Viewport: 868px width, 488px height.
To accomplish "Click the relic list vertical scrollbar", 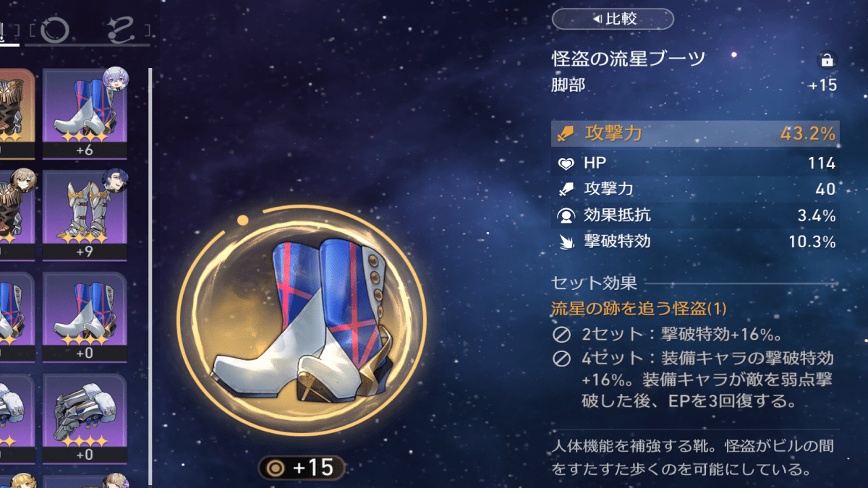I will 150,276.
